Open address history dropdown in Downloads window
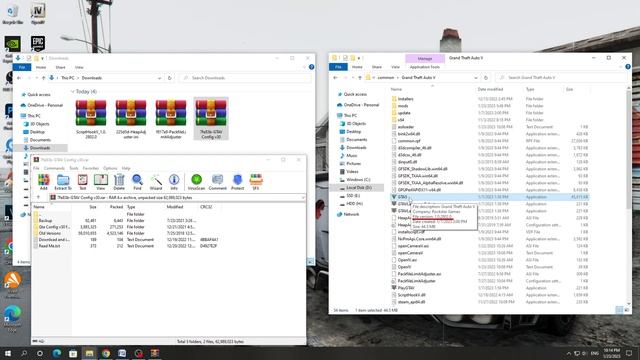 point(160,78)
